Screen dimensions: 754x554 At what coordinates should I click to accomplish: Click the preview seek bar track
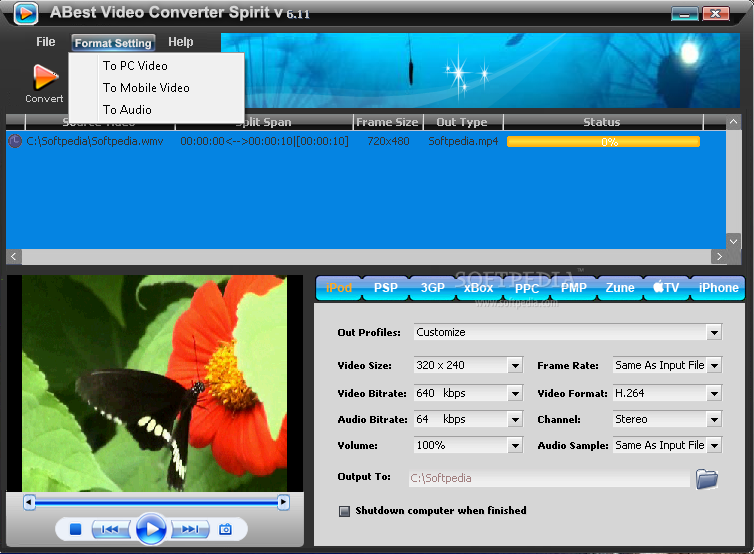point(156,503)
